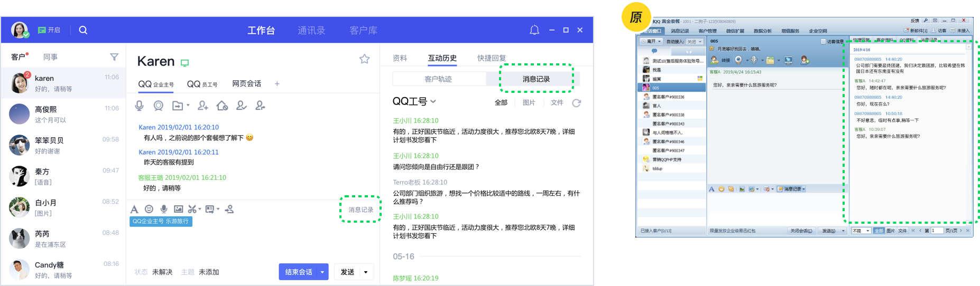Switch to the 工作台 tab
The image size is (980, 286).
261,31
